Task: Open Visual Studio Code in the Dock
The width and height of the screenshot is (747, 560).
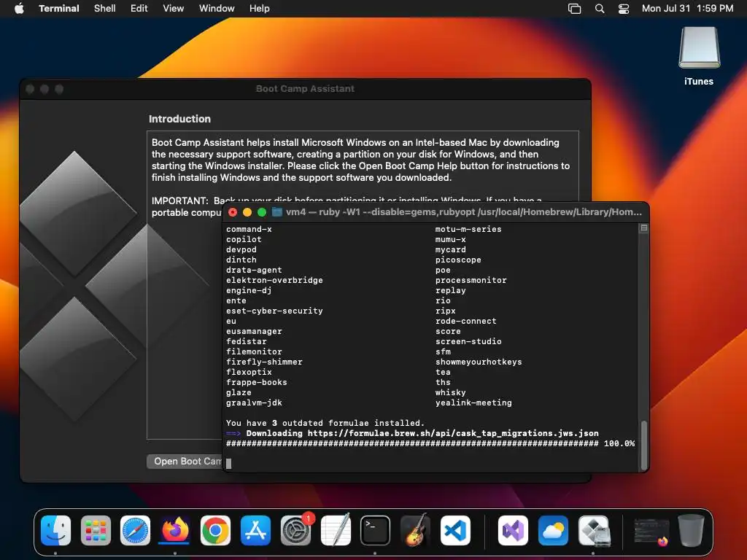Action: click(455, 531)
